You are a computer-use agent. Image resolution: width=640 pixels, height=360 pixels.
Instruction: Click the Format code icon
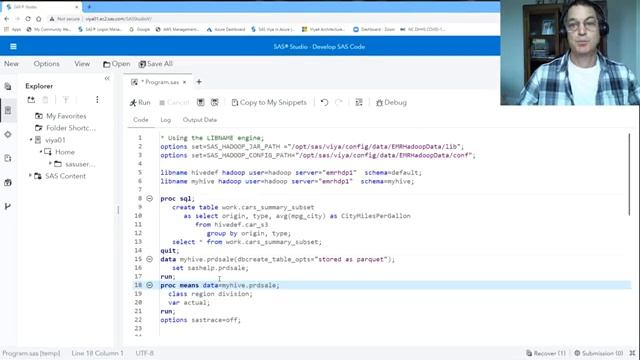(x=359, y=102)
